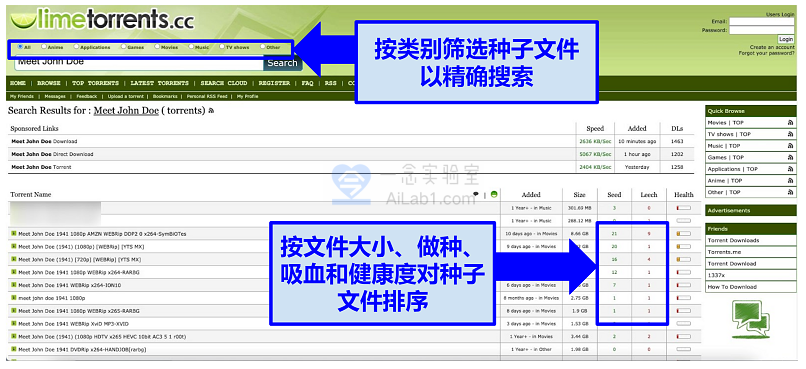Viewport: 806px width, 369px height.
Task: Focus the Email input field
Action: click(762, 22)
